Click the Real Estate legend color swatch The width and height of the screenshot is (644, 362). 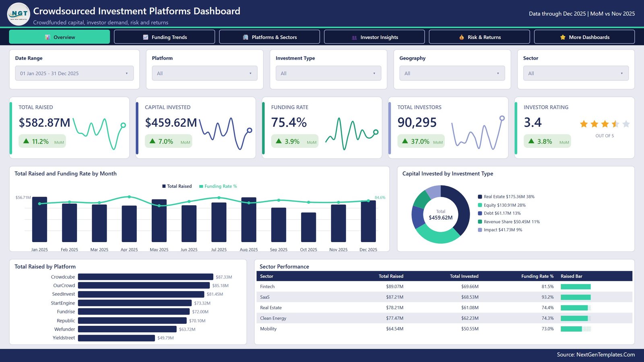coord(480,197)
